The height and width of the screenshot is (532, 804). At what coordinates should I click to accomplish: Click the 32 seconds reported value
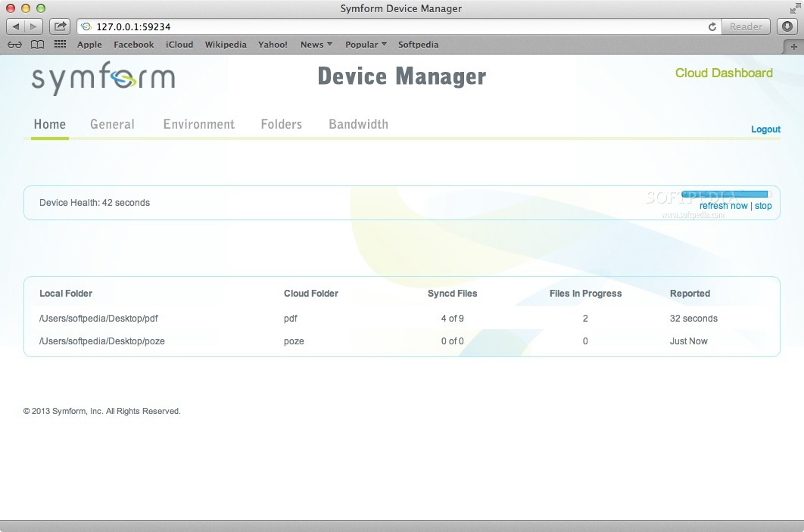click(693, 319)
